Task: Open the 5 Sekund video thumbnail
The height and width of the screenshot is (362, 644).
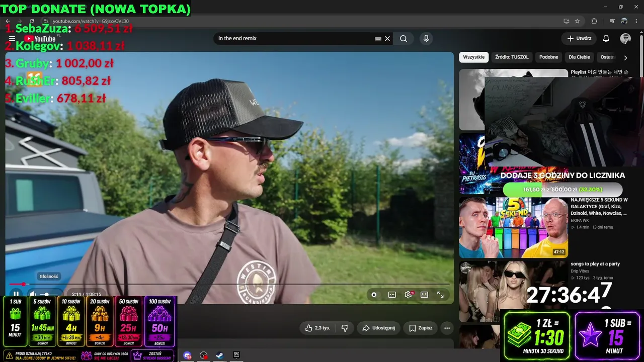Action: click(x=513, y=228)
